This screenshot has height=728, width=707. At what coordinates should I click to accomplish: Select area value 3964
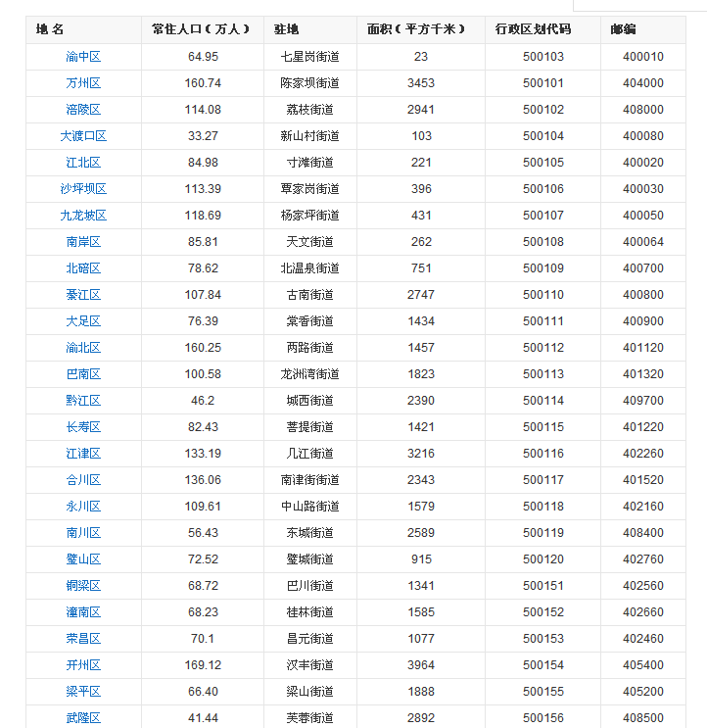(x=421, y=665)
